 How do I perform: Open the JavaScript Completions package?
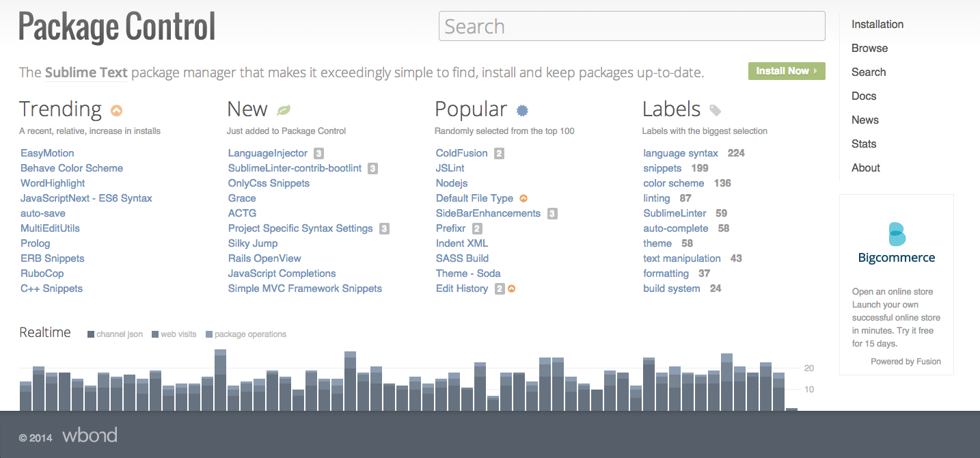[x=282, y=273]
